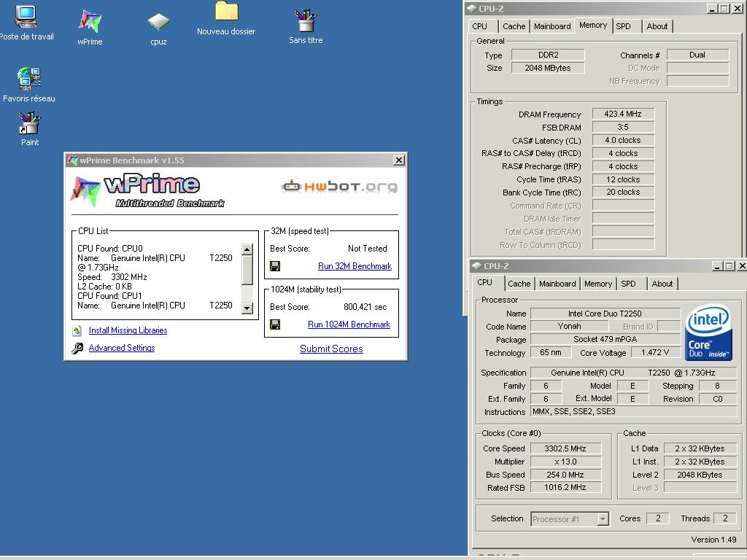Click the CPU List scrollbar thumb

click(247, 269)
